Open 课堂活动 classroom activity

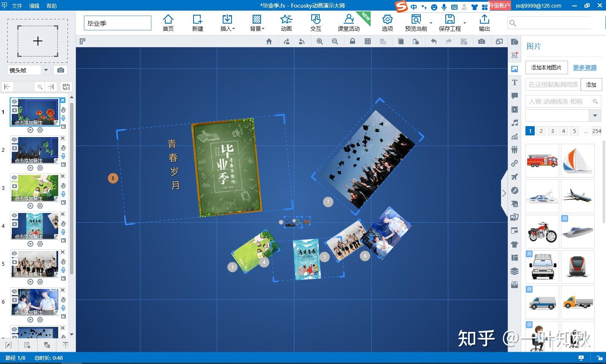[x=349, y=22]
